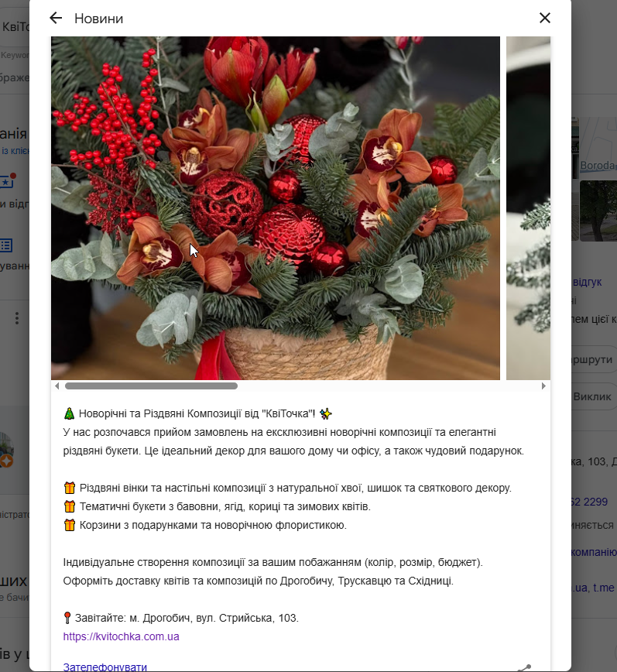617x672 pixels.
Task: Go back using the Новини arrow
Action: tap(56, 18)
